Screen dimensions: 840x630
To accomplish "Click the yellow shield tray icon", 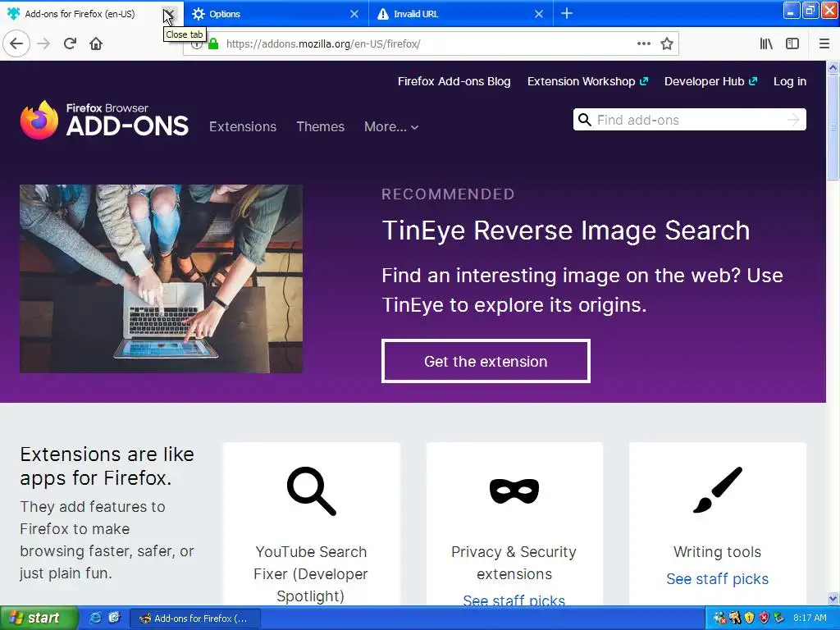I will (749, 619).
